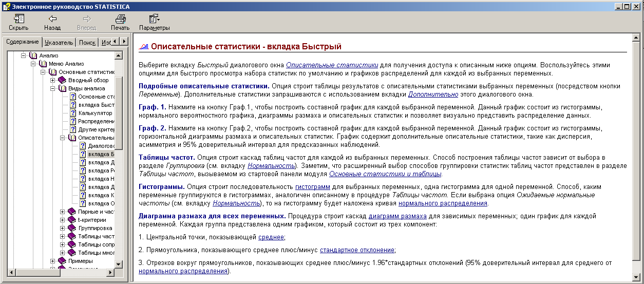This screenshot has width=644, height=284.
Task: Click the open book icon beside Анализ
Action: click(x=33, y=55)
